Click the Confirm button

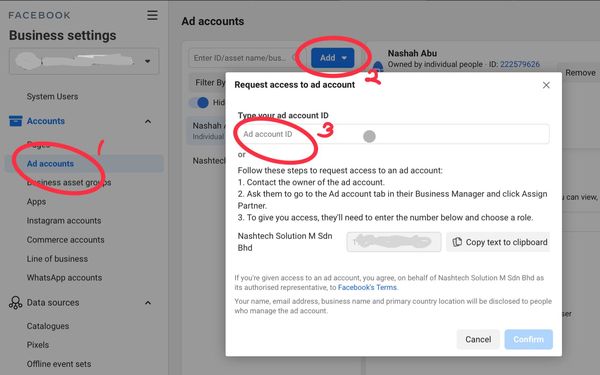528,339
